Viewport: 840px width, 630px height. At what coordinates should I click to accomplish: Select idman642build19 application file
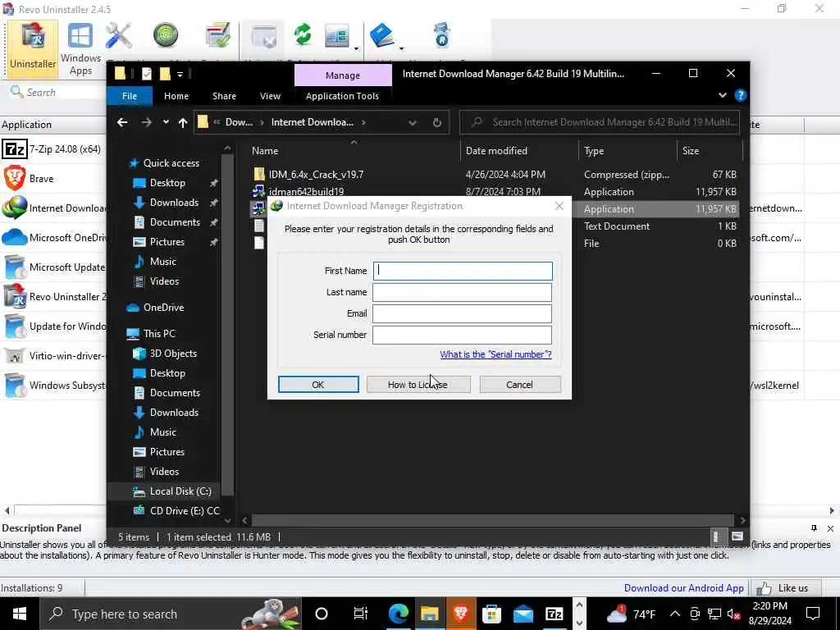(x=307, y=191)
